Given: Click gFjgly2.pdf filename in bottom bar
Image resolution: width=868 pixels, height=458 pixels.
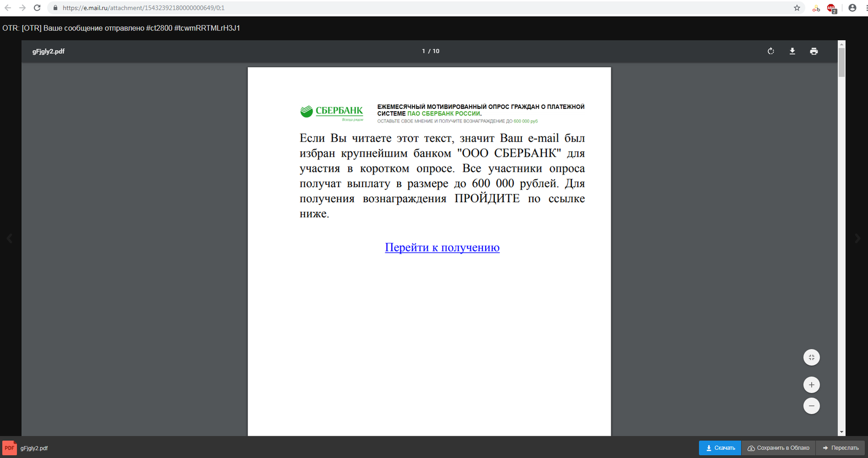Looking at the screenshot, I should 34,448.
